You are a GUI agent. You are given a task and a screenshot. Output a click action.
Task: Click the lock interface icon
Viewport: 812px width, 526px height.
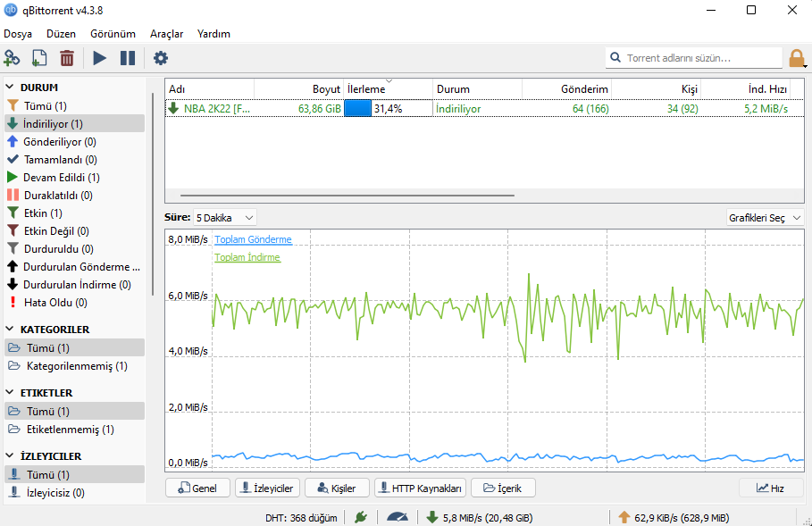pyautogui.click(x=797, y=59)
